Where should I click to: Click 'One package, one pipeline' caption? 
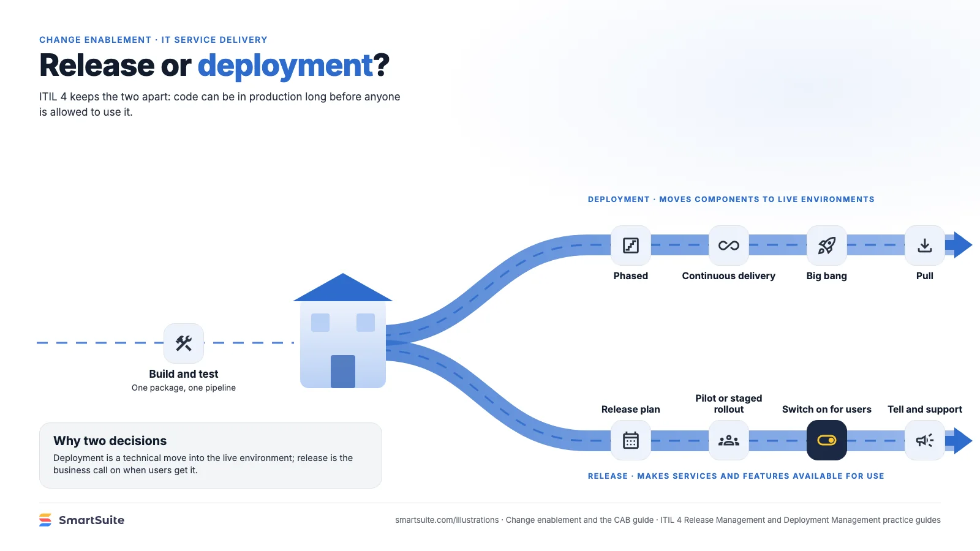[x=184, y=388]
